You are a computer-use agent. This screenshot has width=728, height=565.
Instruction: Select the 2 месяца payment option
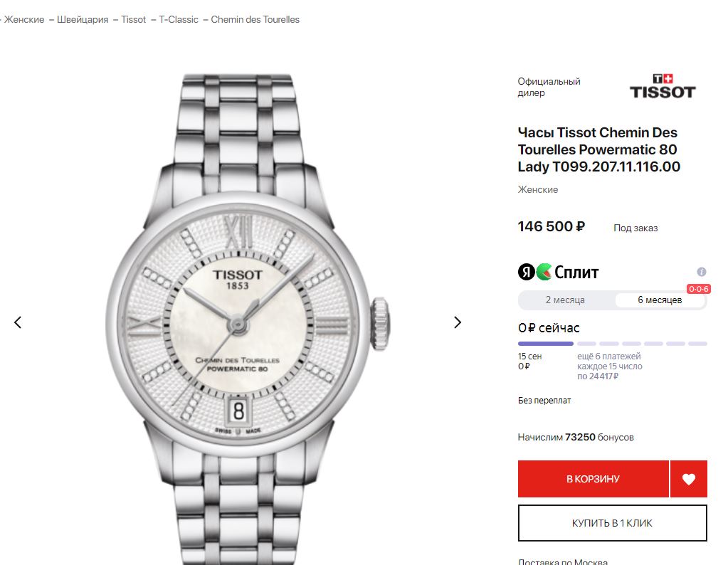coord(565,300)
